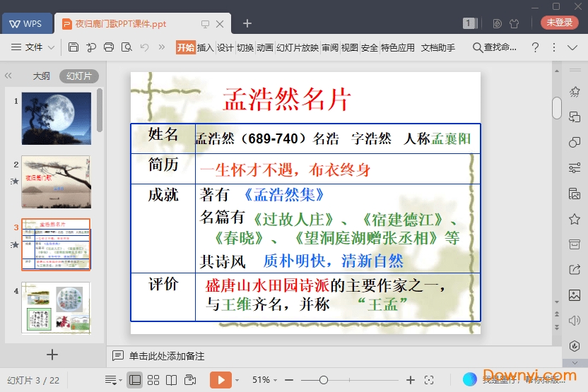Click sidebar favorite star icon

pos(575,219)
